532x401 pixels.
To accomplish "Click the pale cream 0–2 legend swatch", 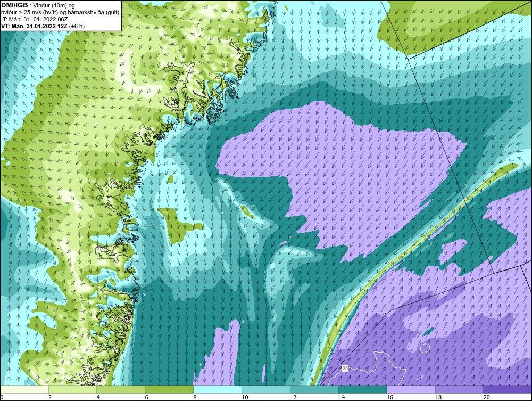I will [24, 389].
